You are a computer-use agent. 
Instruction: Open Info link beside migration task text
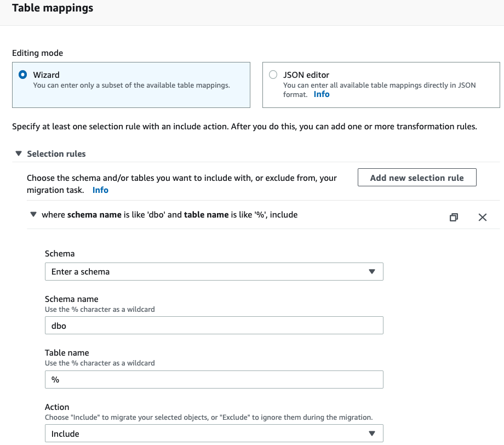tap(100, 190)
